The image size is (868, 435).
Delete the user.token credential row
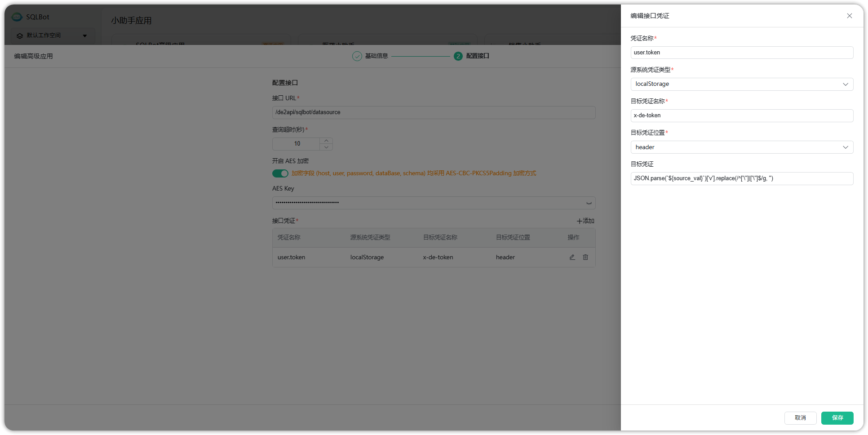pyautogui.click(x=585, y=257)
